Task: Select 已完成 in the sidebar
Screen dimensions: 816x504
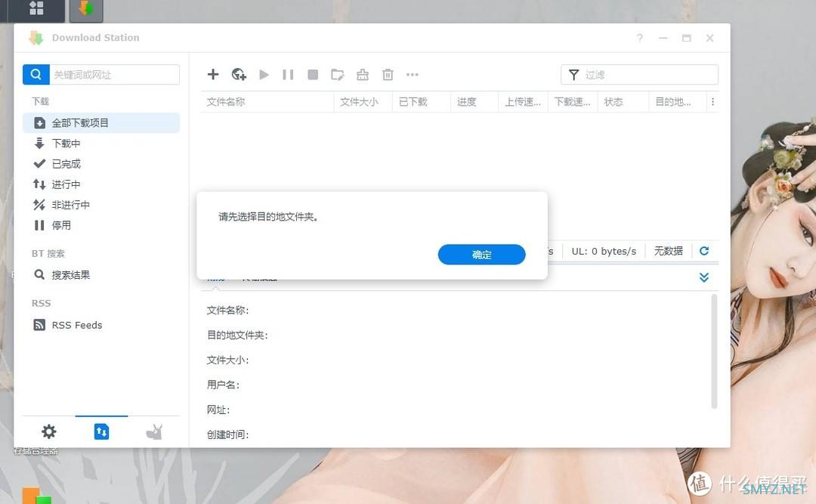Action: pos(66,164)
